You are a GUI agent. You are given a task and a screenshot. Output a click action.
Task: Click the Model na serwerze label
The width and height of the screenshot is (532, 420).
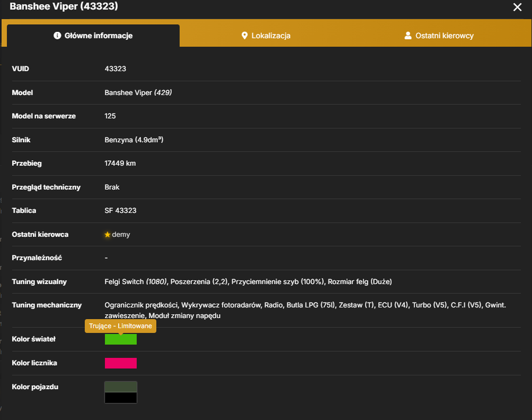click(x=44, y=116)
